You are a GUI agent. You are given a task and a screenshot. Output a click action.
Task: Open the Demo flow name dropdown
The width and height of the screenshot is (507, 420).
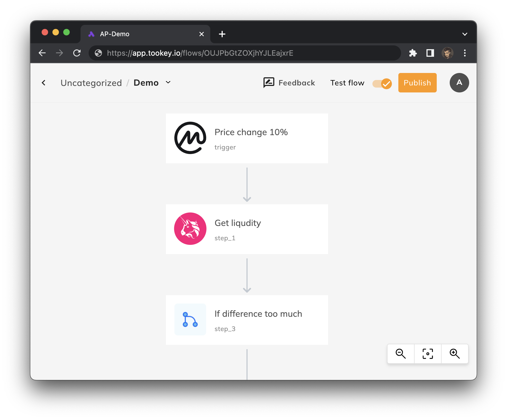[168, 83]
